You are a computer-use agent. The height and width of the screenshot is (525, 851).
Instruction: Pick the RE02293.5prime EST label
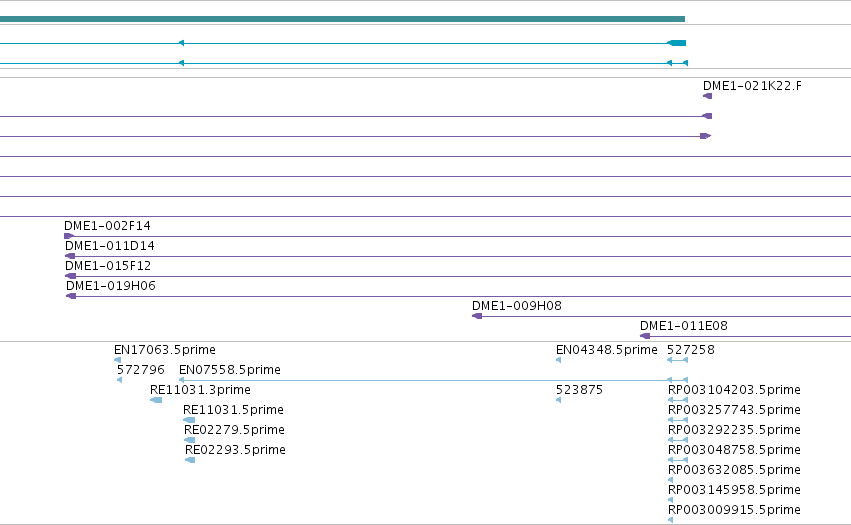point(236,451)
